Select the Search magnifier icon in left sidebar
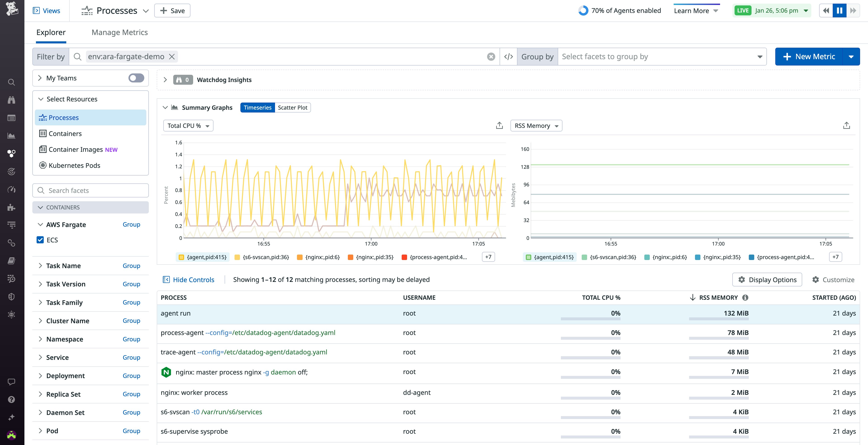The image size is (868, 445). [x=12, y=82]
